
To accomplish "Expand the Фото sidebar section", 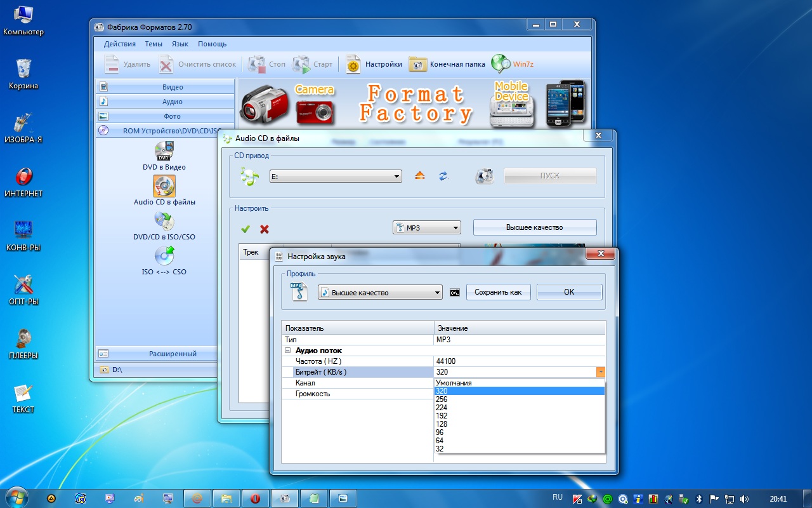I will pyautogui.click(x=165, y=116).
